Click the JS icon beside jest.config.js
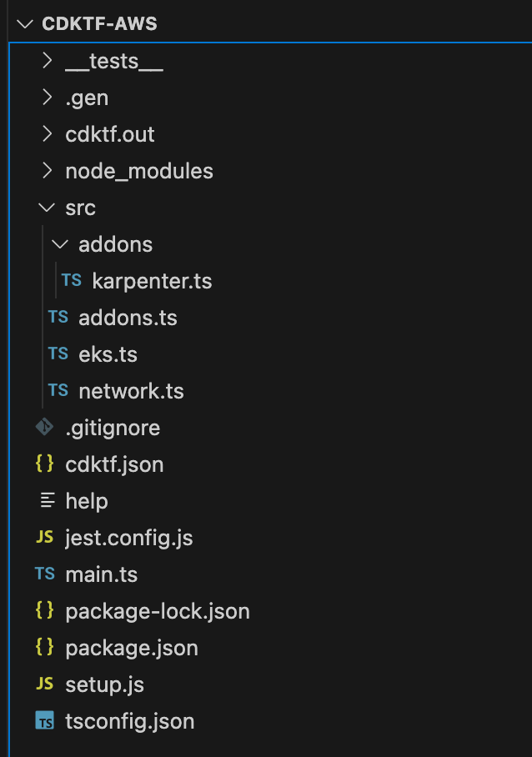The width and height of the screenshot is (532, 757). 48,538
